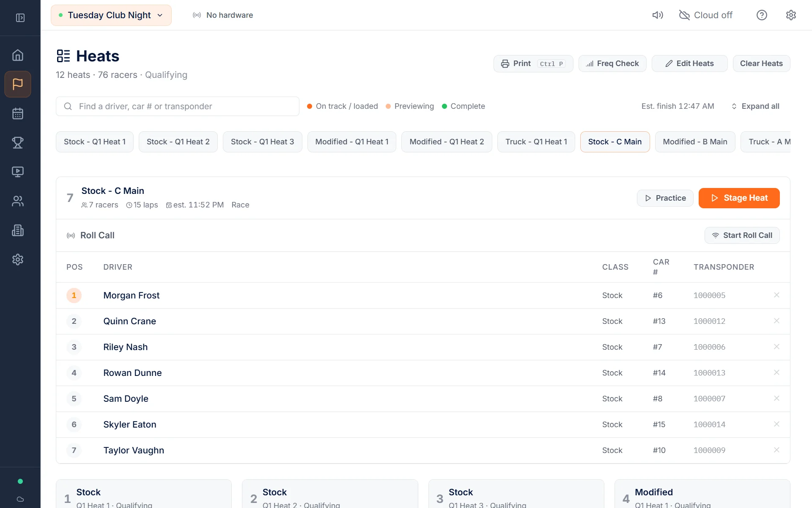Screen dimensions: 812x508
Task: Open the sidebar settings gear icon
Action: click(x=18, y=260)
